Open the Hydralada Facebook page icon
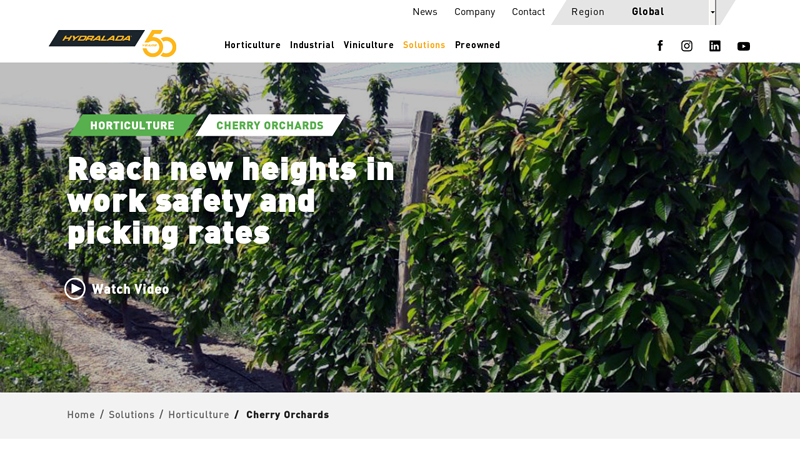Viewport: 800px width, 450px height. coord(660,46)
